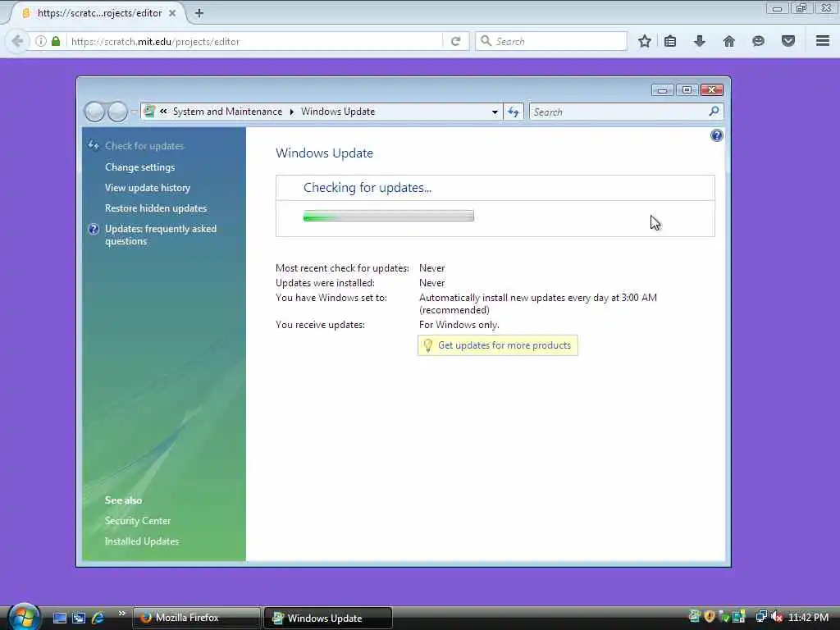Save page to Pocket icon
The height and width of the screenshot is (630, 840).
(788, 41)
